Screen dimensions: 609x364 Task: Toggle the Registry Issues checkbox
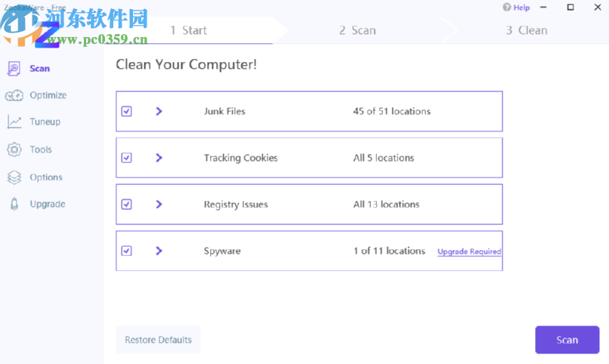(x=127, y=205)
